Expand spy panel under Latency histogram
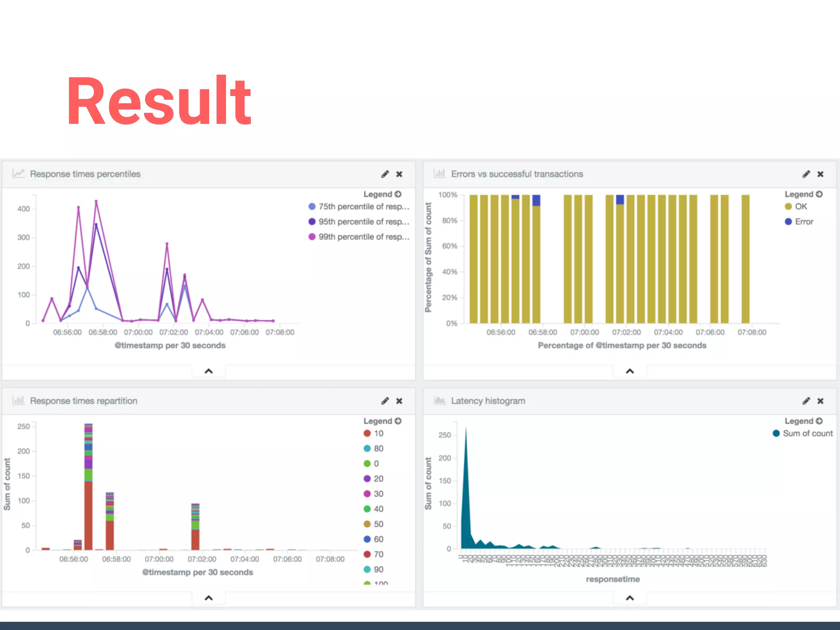This screenshot has width=840, height=630. point(630,598)
